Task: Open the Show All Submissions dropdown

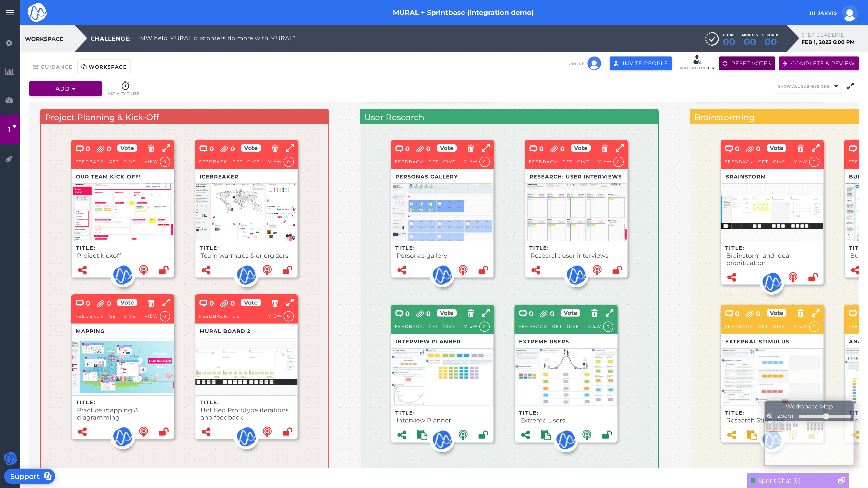Action: point(809,86)
